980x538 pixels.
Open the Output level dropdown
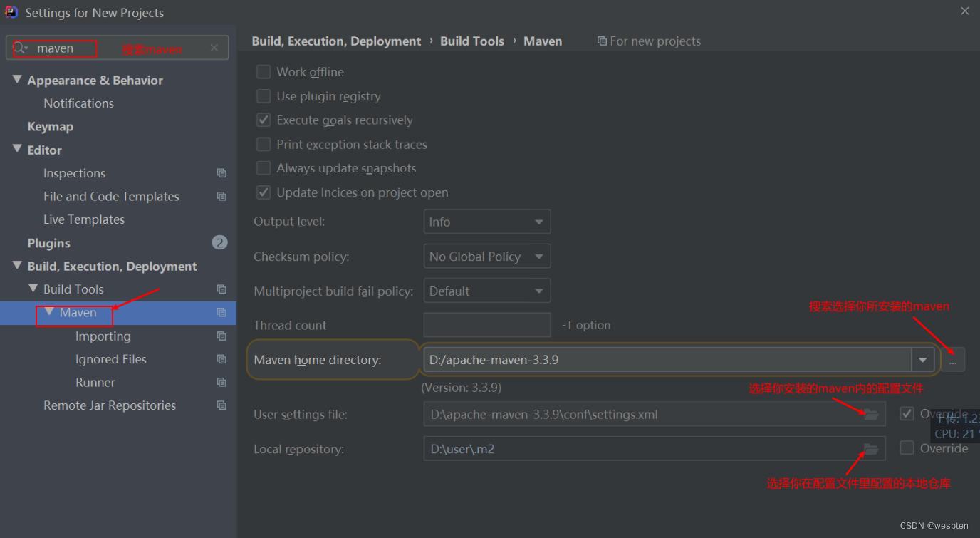coord(487,222)
